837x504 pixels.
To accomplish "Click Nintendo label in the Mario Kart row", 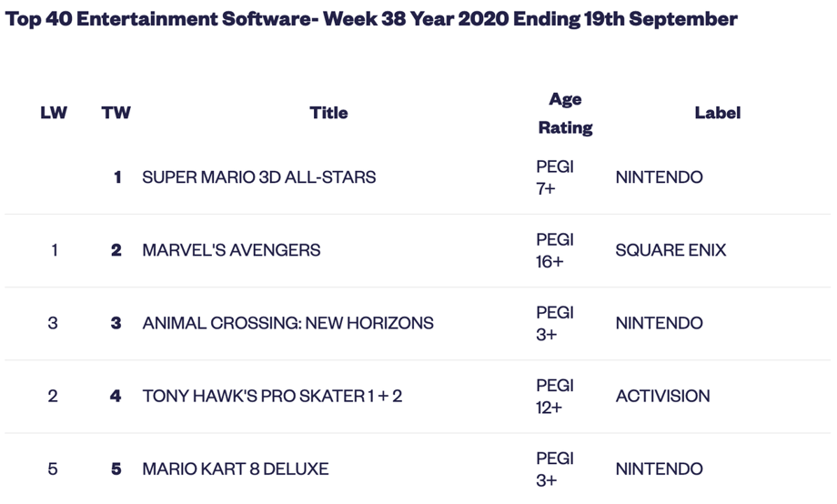I will pos(659,469).
